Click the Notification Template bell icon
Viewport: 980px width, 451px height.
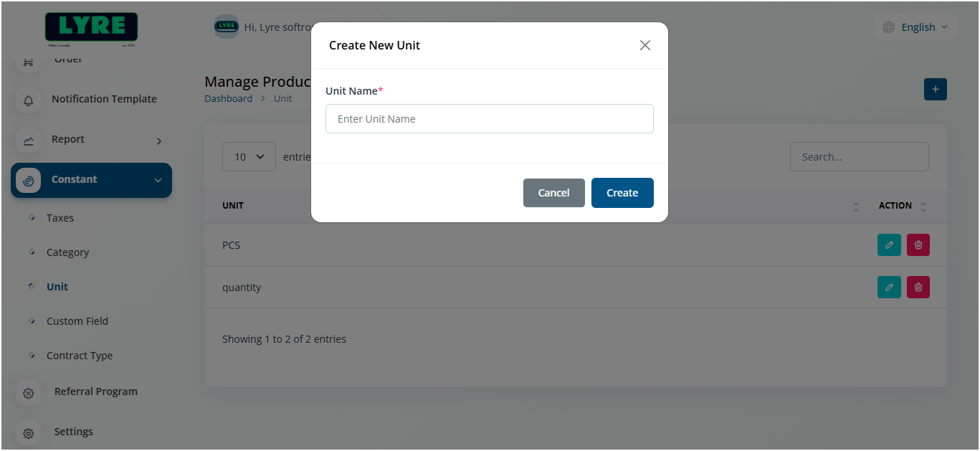(29, 100)
